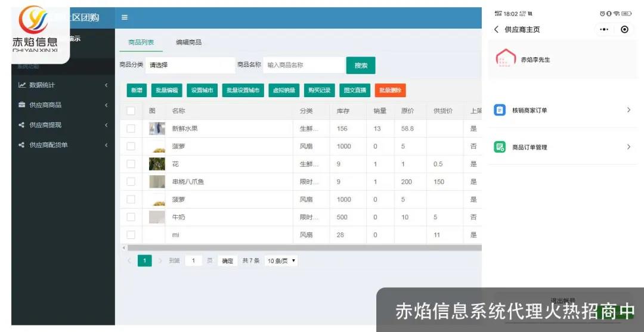644x332 pixels.
Task: Open the 商品分类 请选择 dropdown
Action: tap(190, 65)
